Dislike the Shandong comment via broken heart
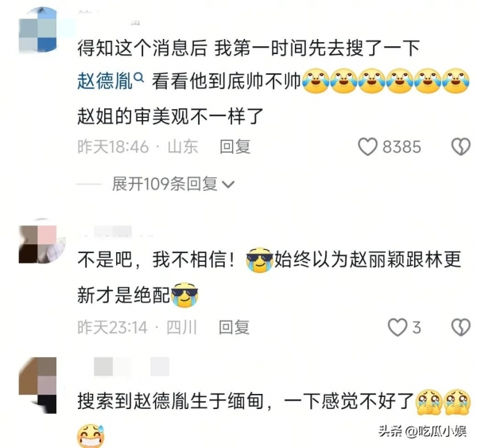This screenshot has height=448, width=477. [x=460, y=146]
